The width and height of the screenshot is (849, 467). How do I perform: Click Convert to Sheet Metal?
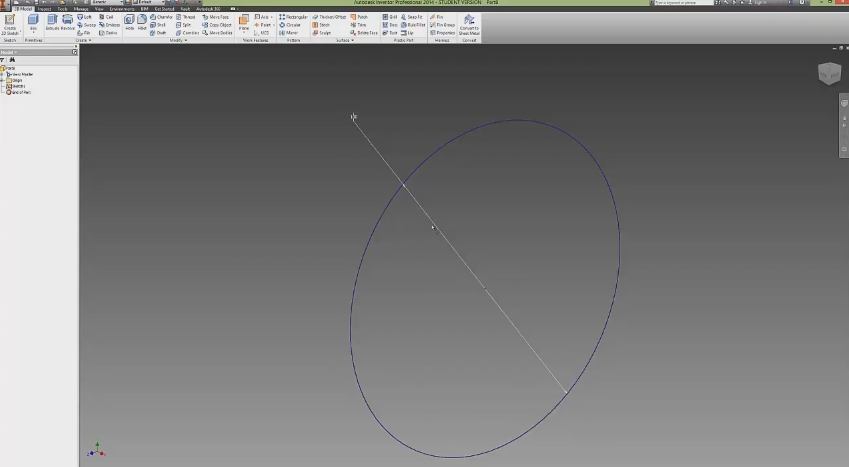pyautogui.click(x=469, y=25)
